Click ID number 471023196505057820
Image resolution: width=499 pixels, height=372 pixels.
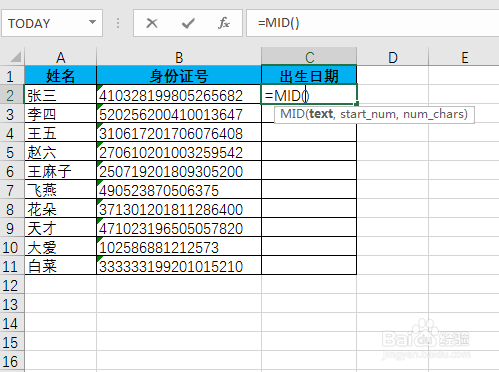179,228
